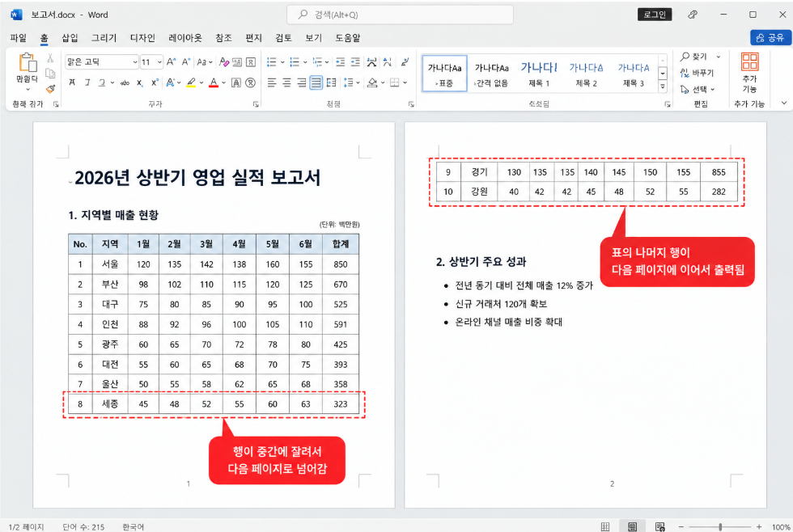Screen dimensions: 793x532
Task: Apply the 간격 없음 style
Action: pos(492,74)
